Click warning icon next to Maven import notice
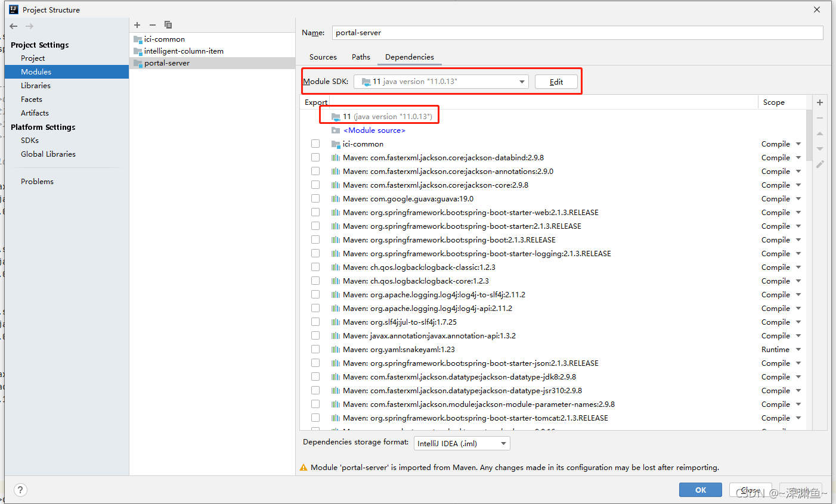Image resolution: width=836 pixels, height=504 pixels. (304, 468)
